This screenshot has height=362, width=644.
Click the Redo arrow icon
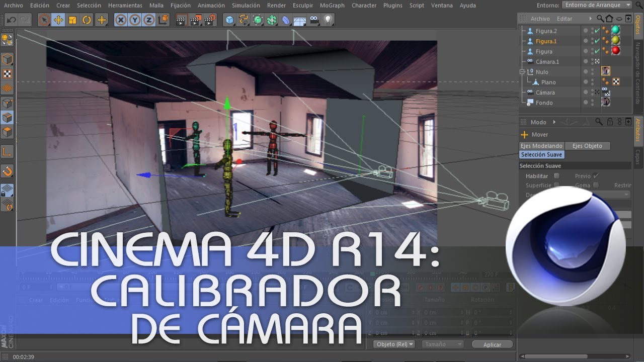click(x=24, y=20)
